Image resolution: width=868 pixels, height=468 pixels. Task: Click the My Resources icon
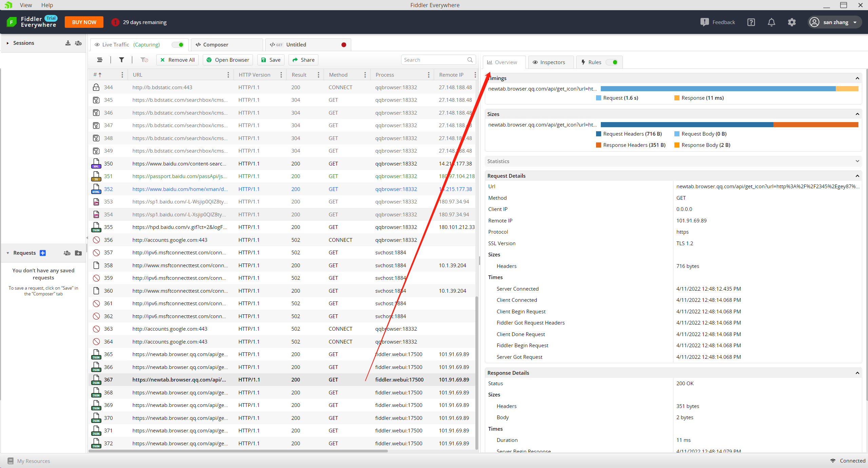(x=11, y=461)
